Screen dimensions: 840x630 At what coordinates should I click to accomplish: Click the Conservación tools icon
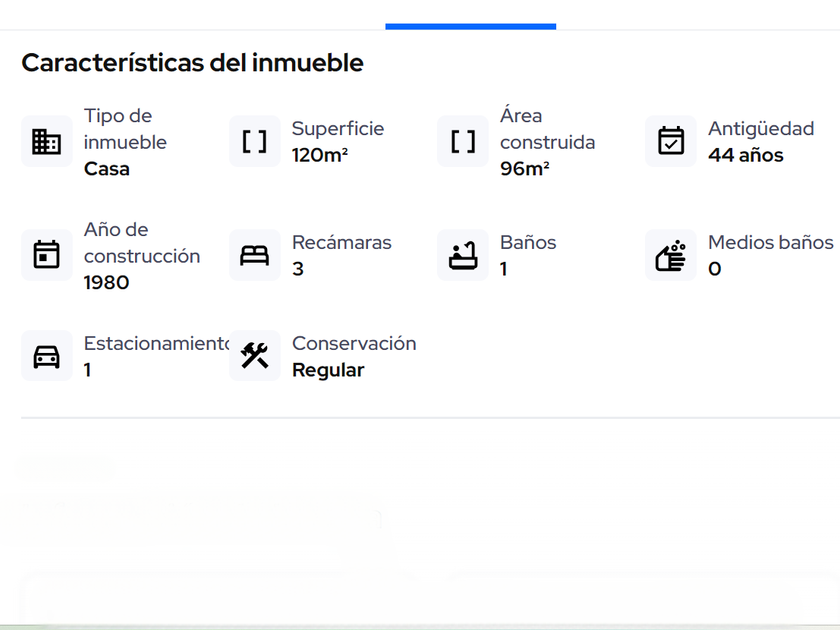[x=255, y=356]
